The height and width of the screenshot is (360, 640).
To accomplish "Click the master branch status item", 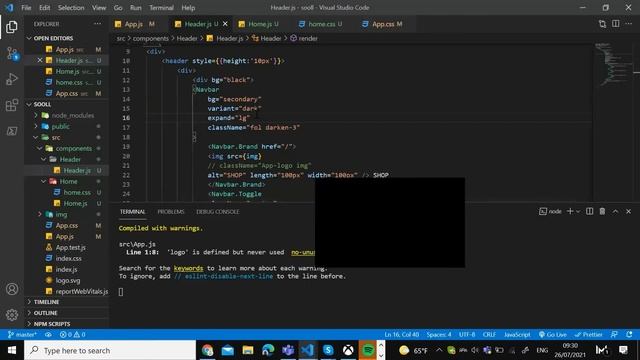I will pyautogui.click(x=22, y=335).
